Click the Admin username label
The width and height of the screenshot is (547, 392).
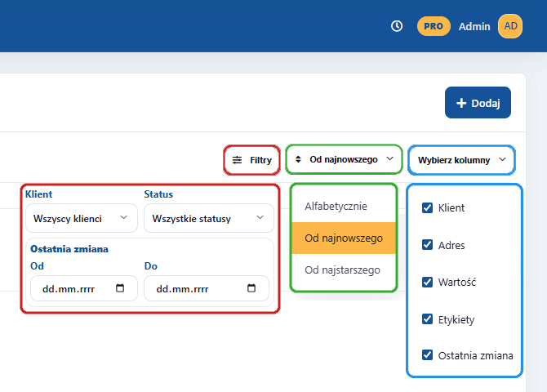coord(474,26)
